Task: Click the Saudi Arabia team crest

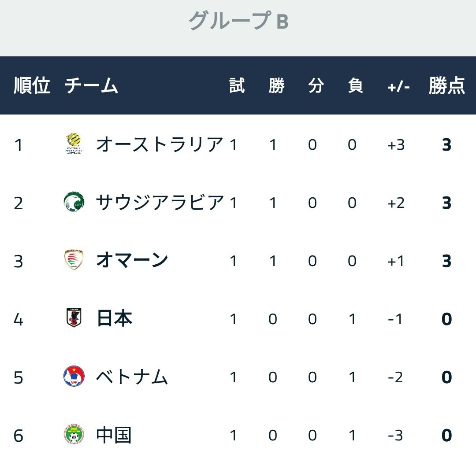Action: pos(74,202)
